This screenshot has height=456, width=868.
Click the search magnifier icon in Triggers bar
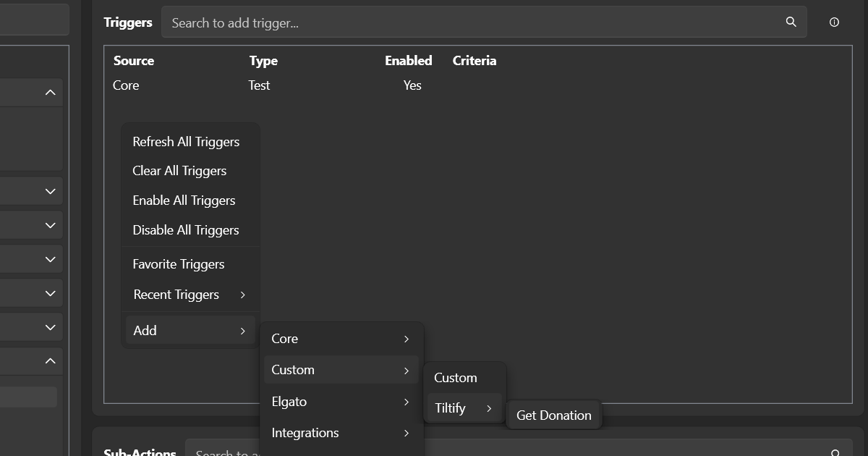point(790,22)
